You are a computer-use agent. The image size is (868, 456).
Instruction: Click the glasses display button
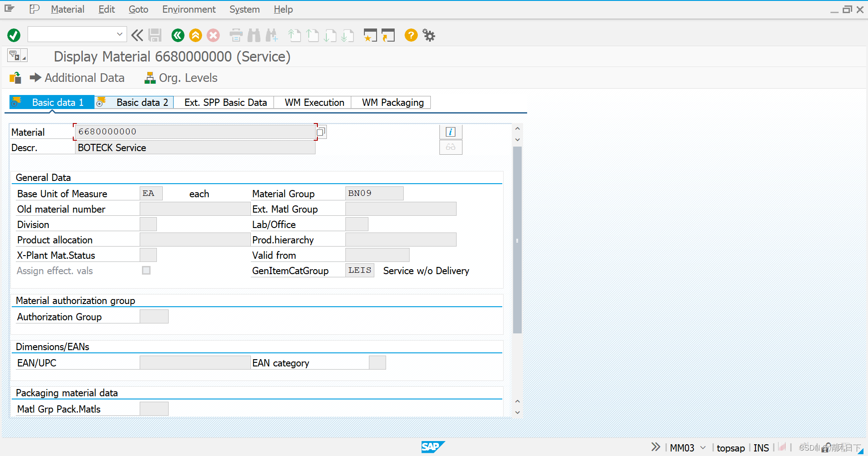[451, 147]
